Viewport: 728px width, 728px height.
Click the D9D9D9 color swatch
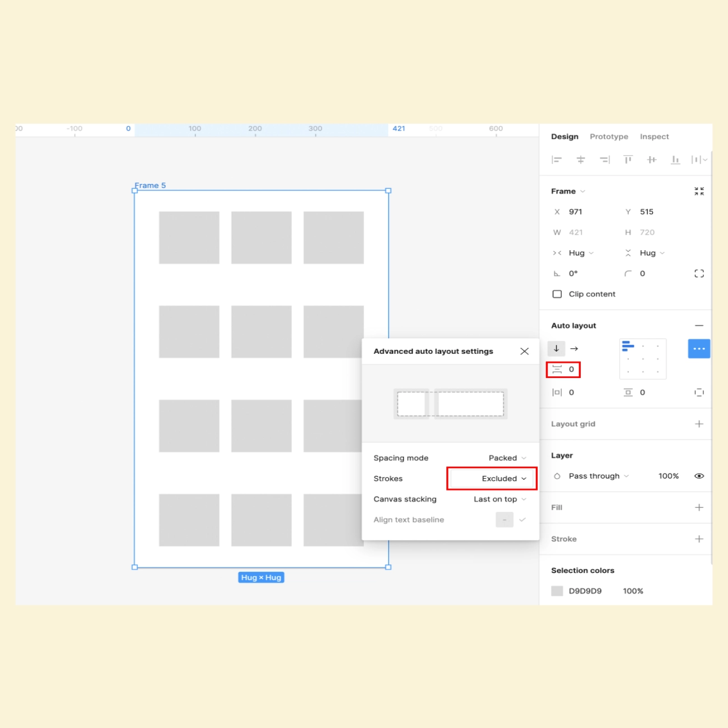tap(557, 591)
